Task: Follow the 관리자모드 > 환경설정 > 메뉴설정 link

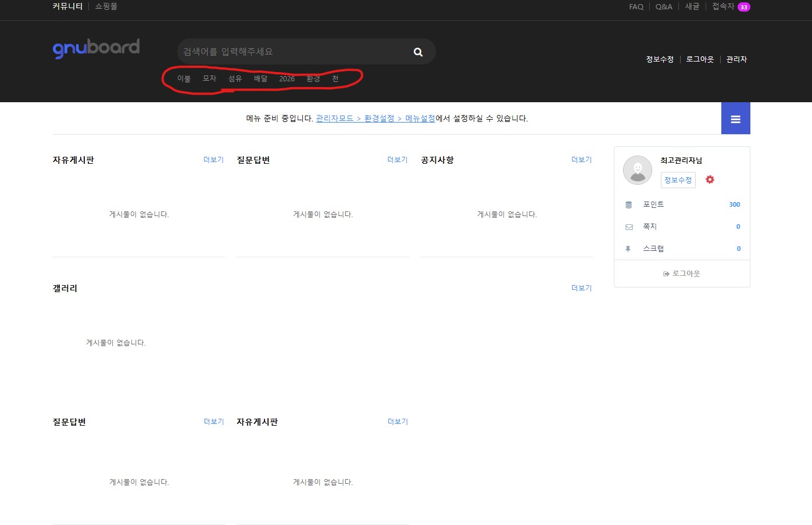Action: click(x=375, y=118)
